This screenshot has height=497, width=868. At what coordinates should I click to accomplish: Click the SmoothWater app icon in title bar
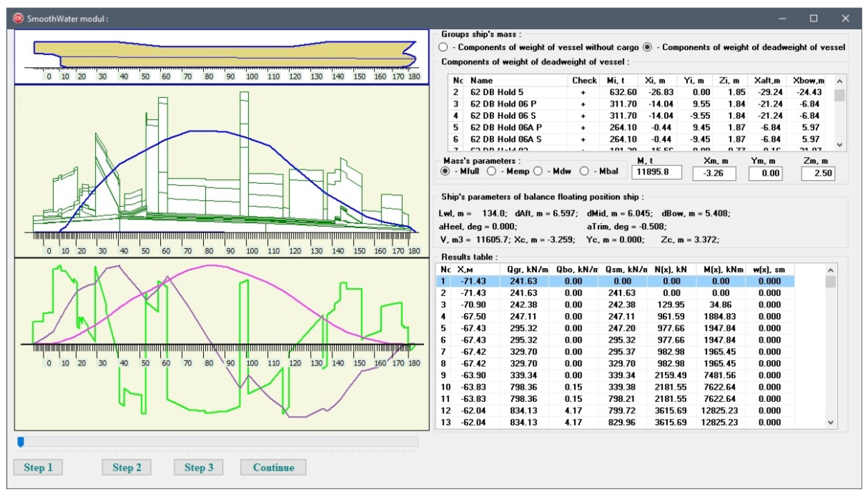click(x=18, y=18)
